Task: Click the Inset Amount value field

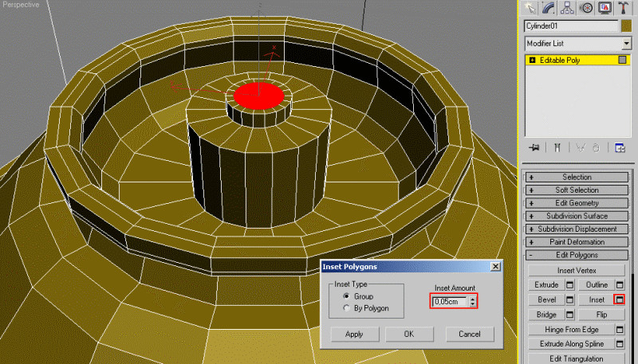Action: pyautogui.click(x=450, y=301)
